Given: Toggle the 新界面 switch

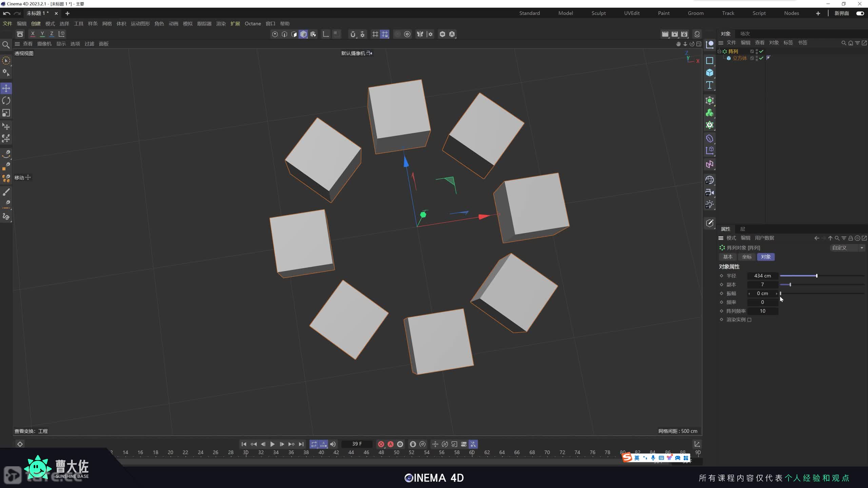Looking at the screenshot, I should tap(860, 13).
